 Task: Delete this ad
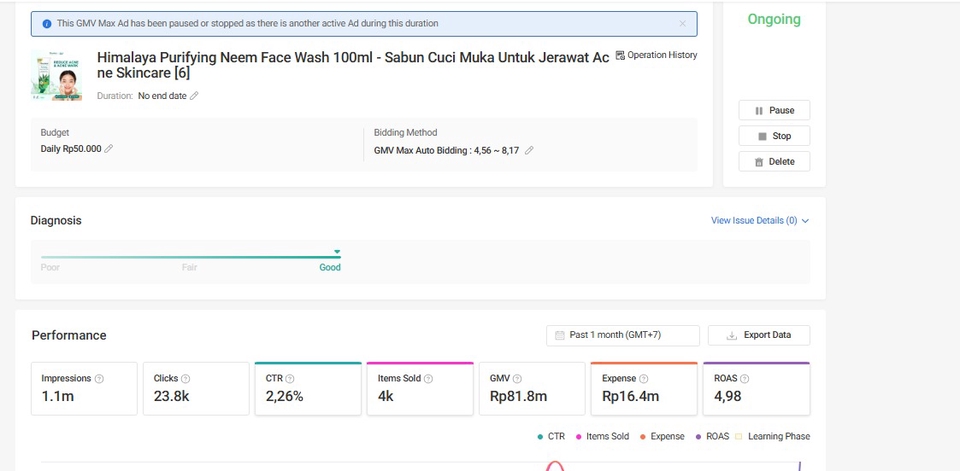[x=774, y=162]
